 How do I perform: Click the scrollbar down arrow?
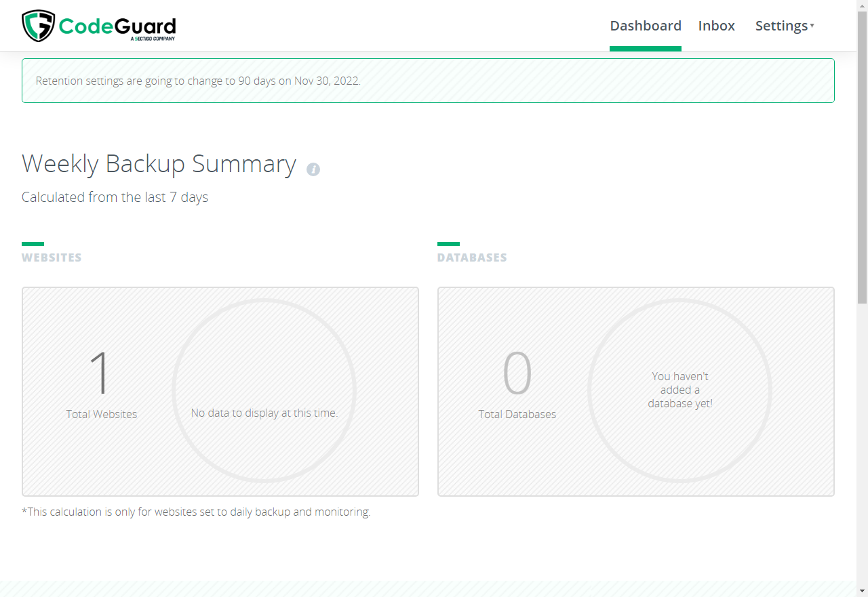[863, 592]
